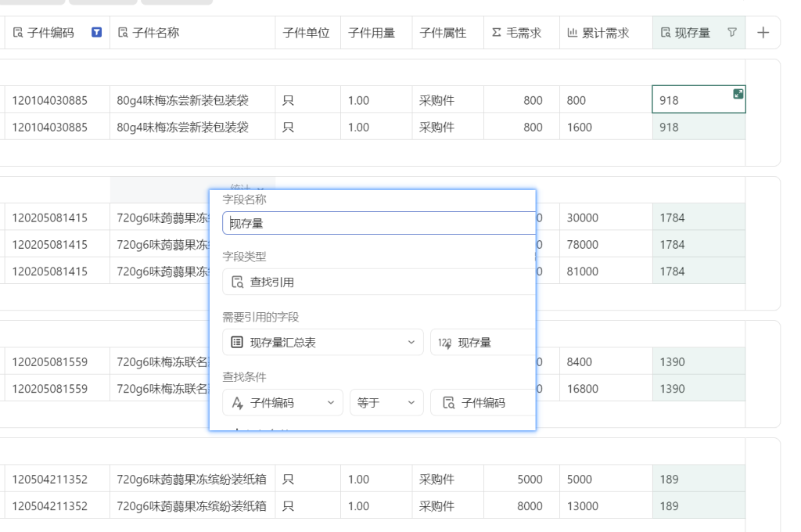Select 现存量 cell 918 in 1600 row

(699, 127)
